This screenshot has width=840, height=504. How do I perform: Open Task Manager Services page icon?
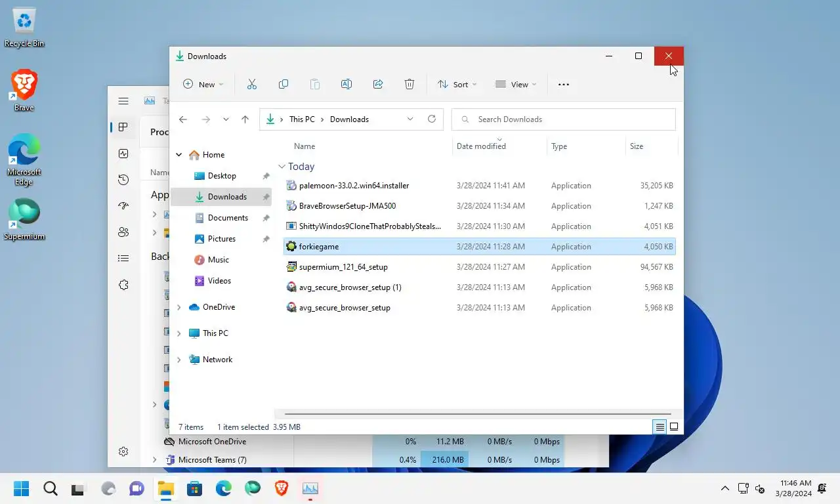pos(123,285)
